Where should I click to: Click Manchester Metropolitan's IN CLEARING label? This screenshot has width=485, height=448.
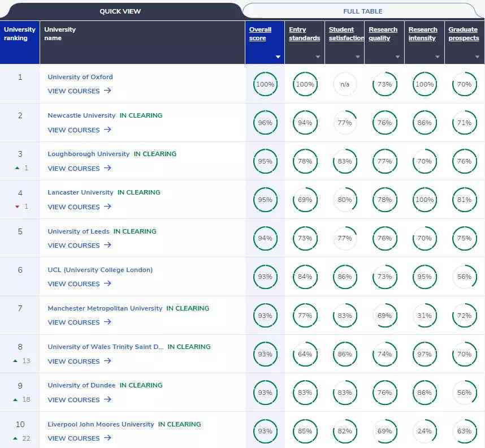pyautogui.click(x=188, y=308)
